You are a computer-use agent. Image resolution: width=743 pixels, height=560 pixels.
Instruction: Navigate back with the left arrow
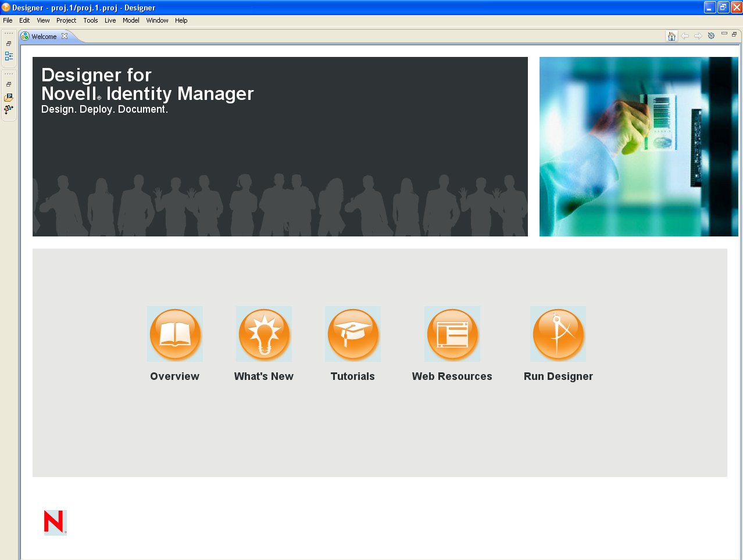pos(685,36)
